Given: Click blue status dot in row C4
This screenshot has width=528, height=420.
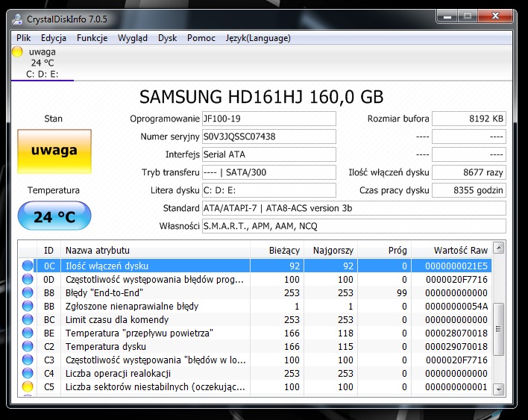Looking at the screenshot, I should coord(28,373).
